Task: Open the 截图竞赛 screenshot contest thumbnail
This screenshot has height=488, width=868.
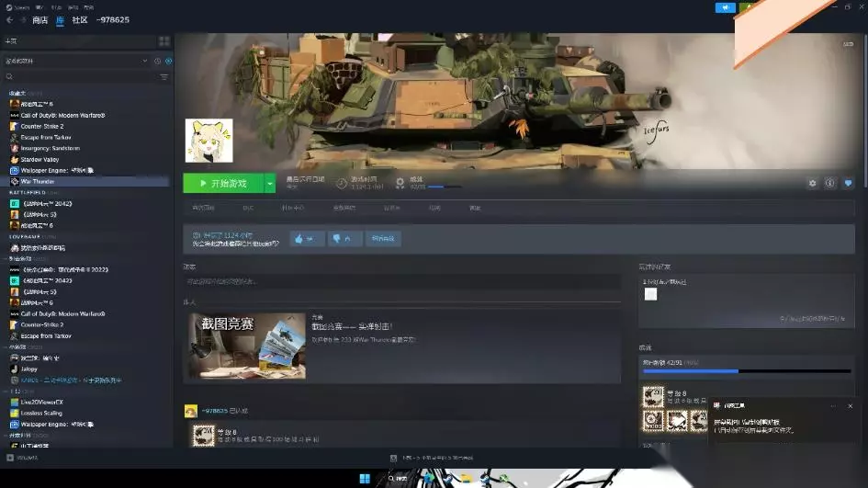Action: coord(247,346)
